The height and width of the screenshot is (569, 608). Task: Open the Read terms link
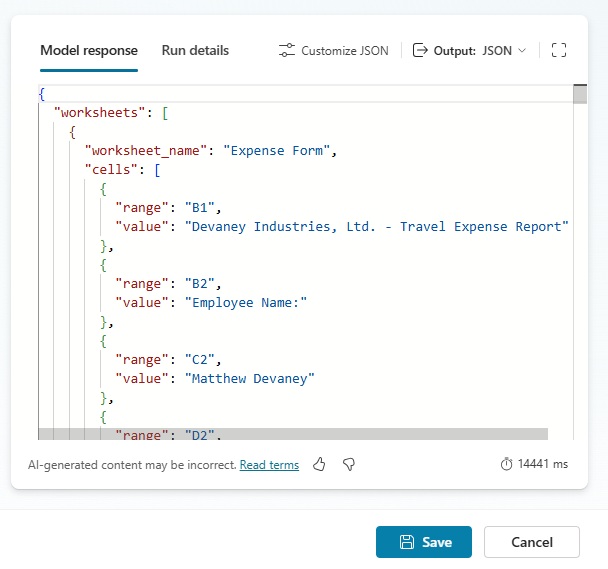click(269, 465)
